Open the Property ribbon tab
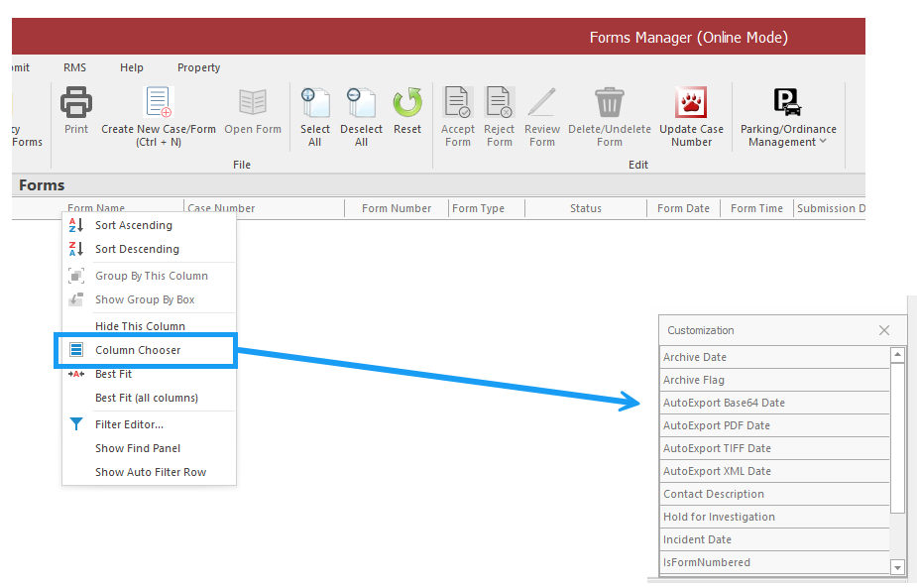This screenshot has height=588, width=917. [x=198, y=67]
